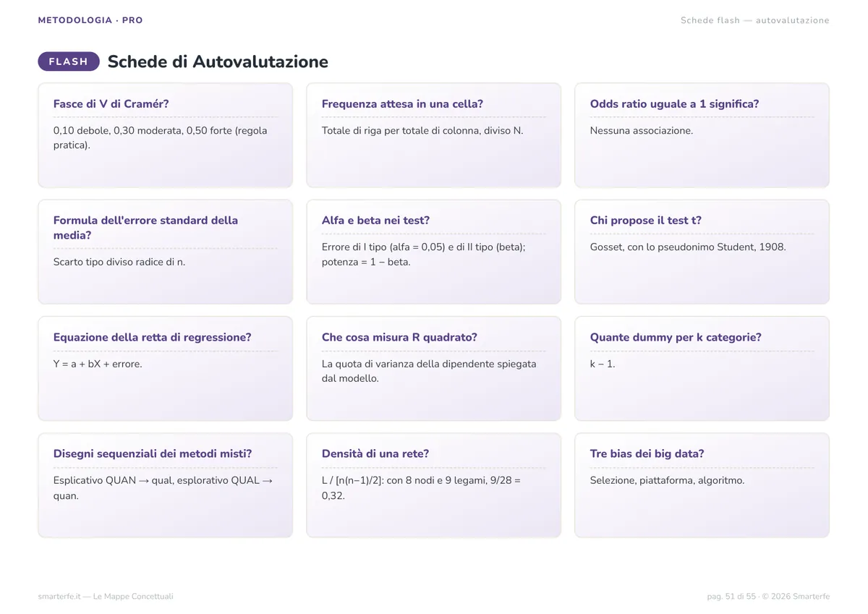This screenshot has height=614, width=868.
Task: Click the 'Disegni sequenziali dei metodi misti?' card
Action: 165,485
